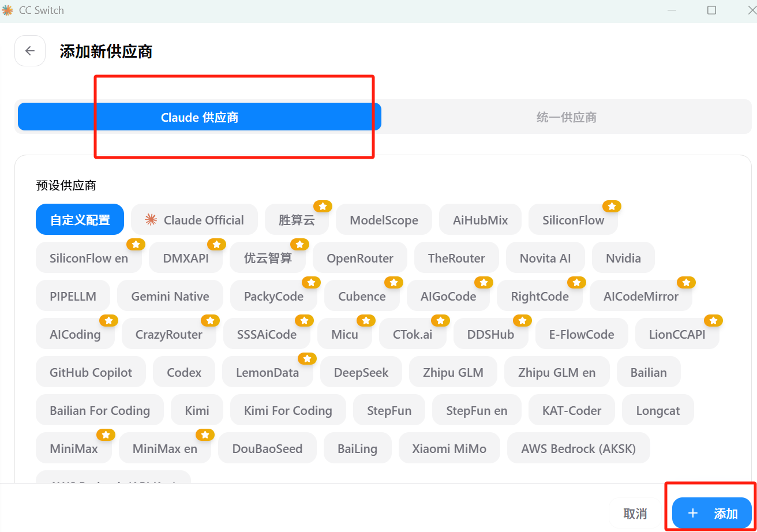Select the Zhipu GLM preset
The width and height of the screenshot is (757, 532).
[x=453, y=372]
